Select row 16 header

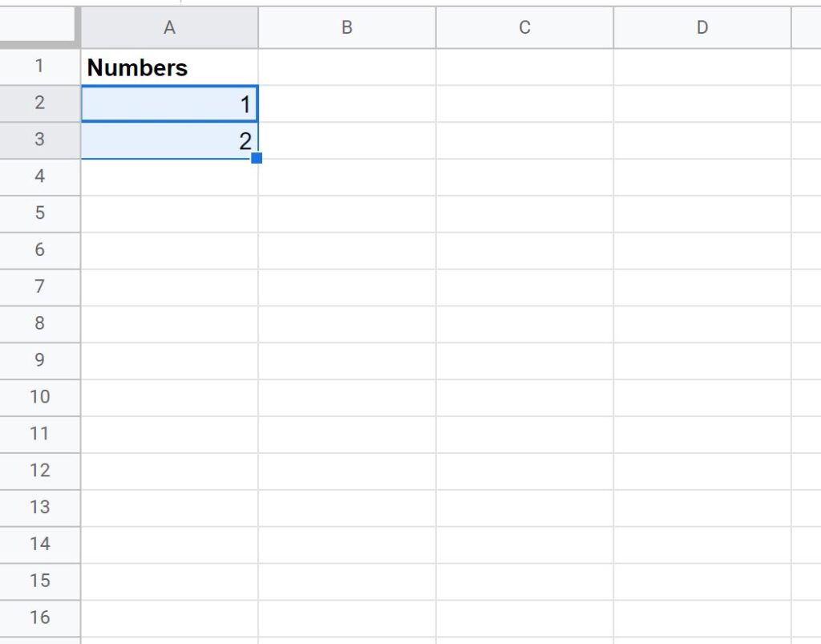pyautogui.click(x=39, y=618)
